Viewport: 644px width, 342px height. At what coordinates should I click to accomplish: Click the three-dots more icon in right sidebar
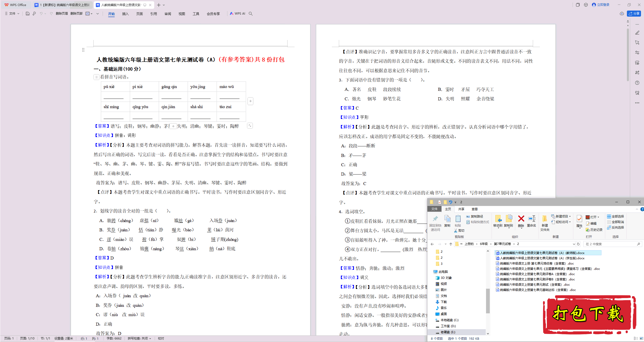pyautogui.click(x=637, y=103)
